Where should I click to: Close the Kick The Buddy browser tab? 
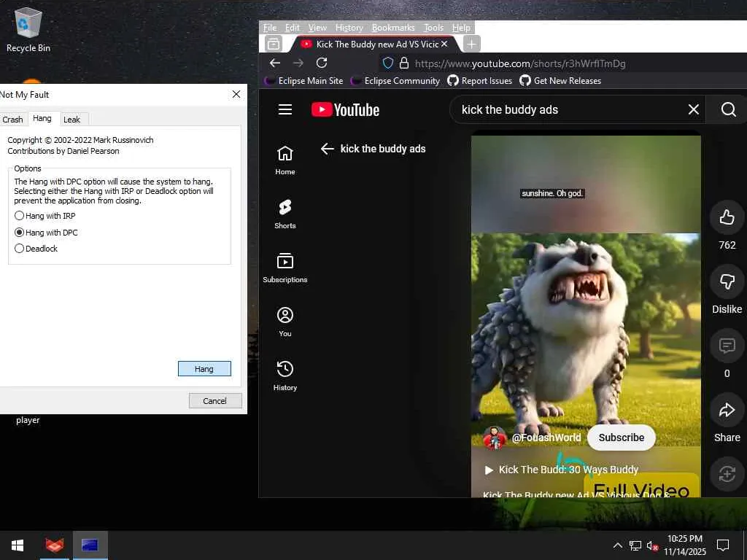click(444, 44)
